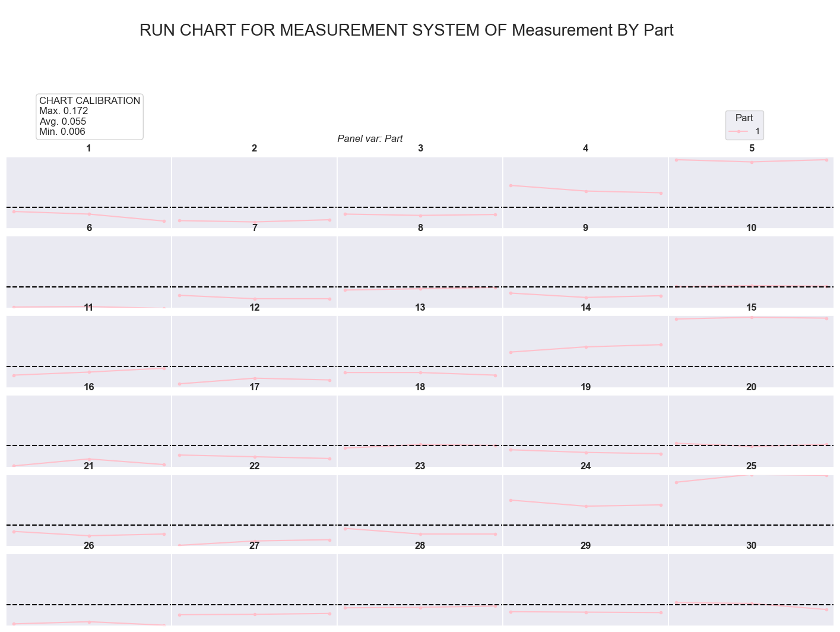Click the middle data point in panel 27

click(x=255, y=614)
